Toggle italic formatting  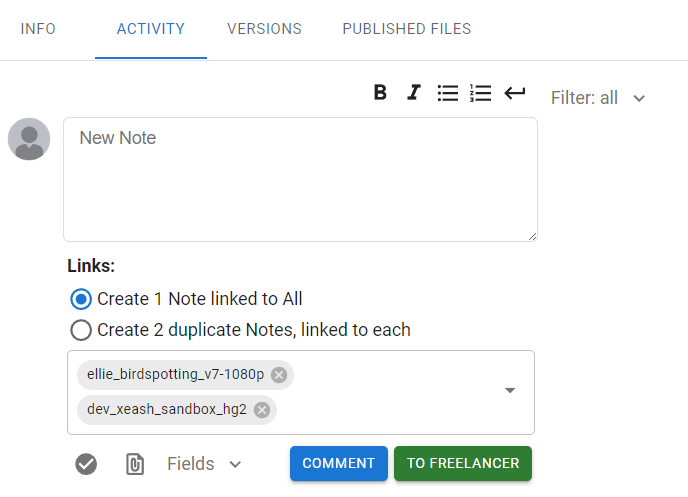[x=414, y=93]
